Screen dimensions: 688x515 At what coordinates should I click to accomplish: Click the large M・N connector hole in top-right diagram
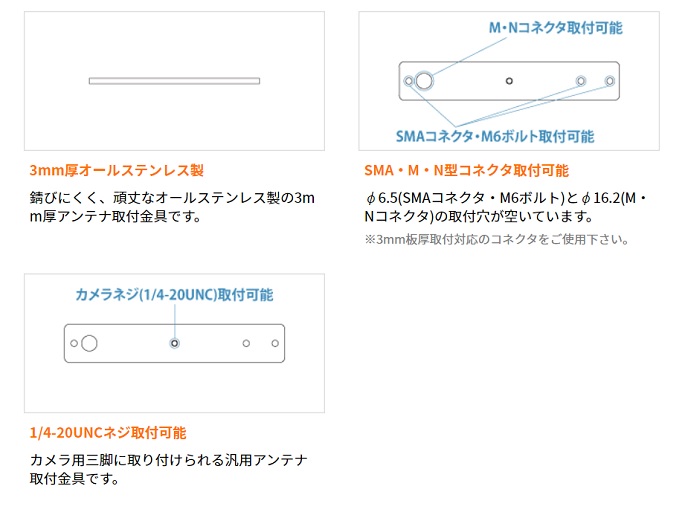pos(424,80)
